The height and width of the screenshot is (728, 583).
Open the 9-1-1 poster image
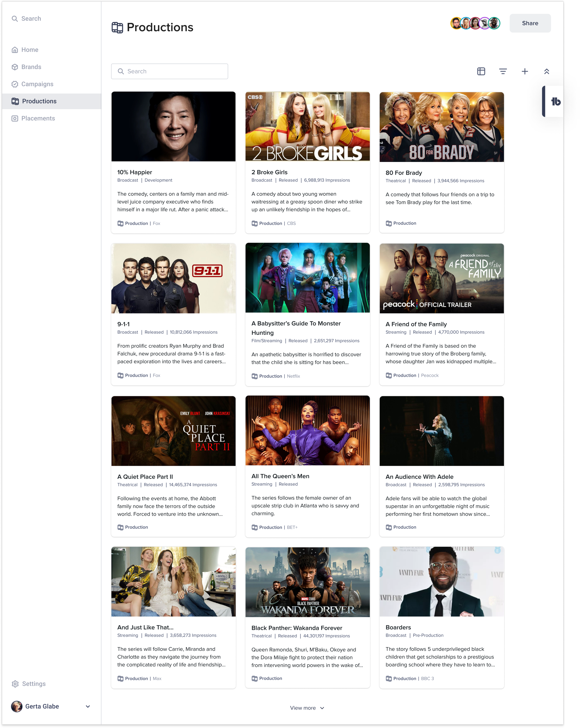click(173, 278)
